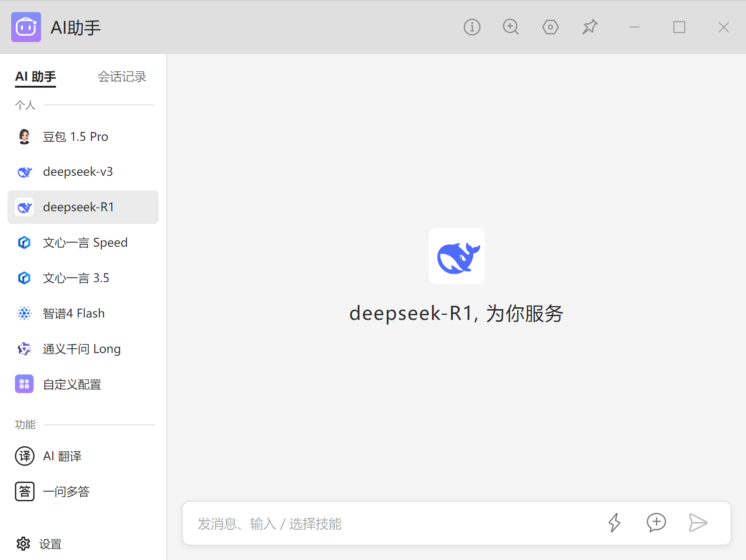Start a new chat with plus bubble icon
The height and width of the screenshot is (560, 746).
(656, 523)
